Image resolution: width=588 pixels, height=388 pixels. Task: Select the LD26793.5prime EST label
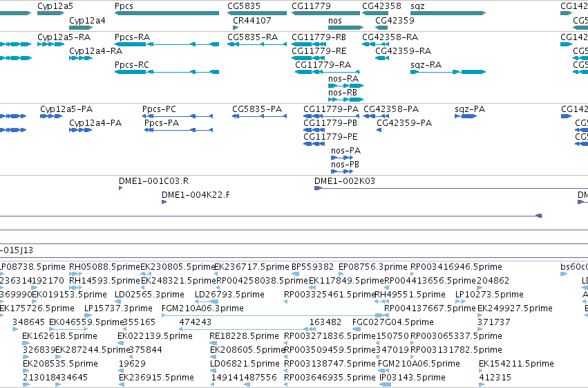click(x=229, y=295)
